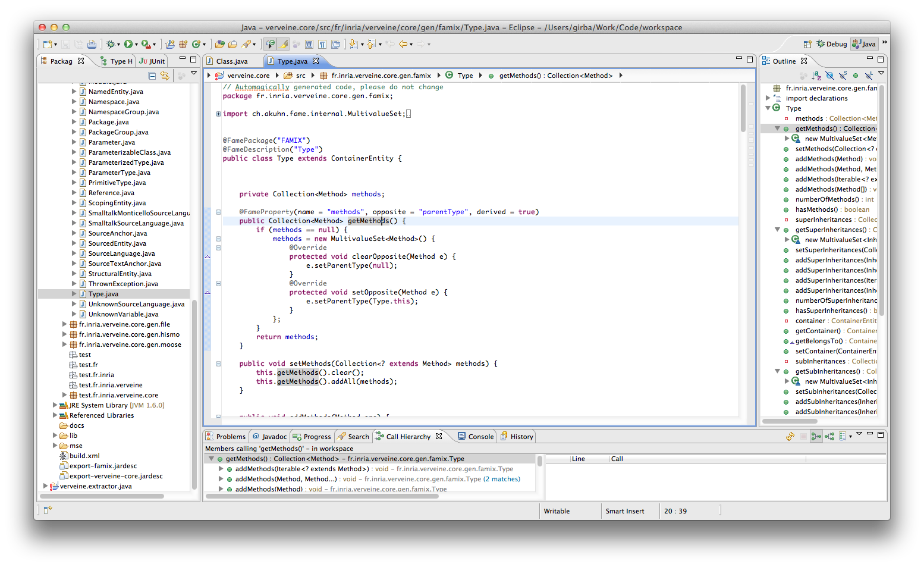Click Refresh in Call Hierarchy view

pos(790,436)
